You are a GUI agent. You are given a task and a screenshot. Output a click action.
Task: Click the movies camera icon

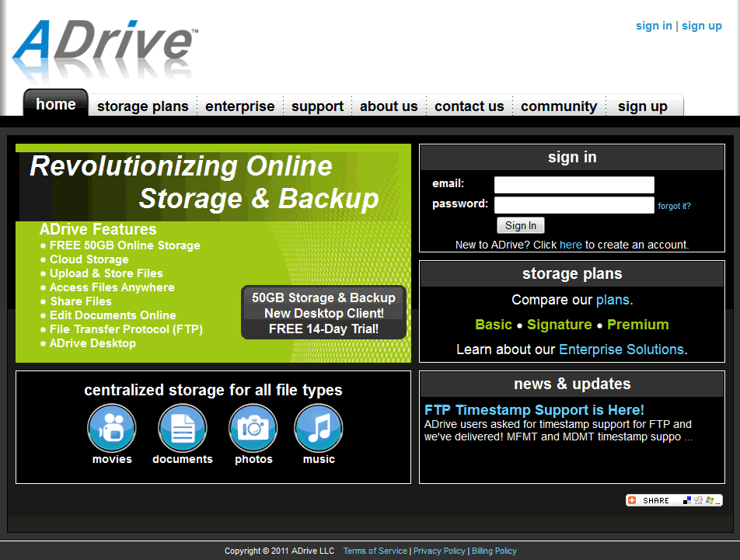(x=112, y=428)
